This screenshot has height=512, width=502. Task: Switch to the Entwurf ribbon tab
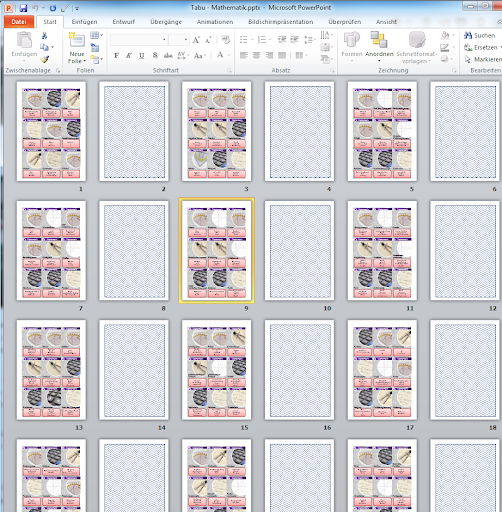(123, 22)
